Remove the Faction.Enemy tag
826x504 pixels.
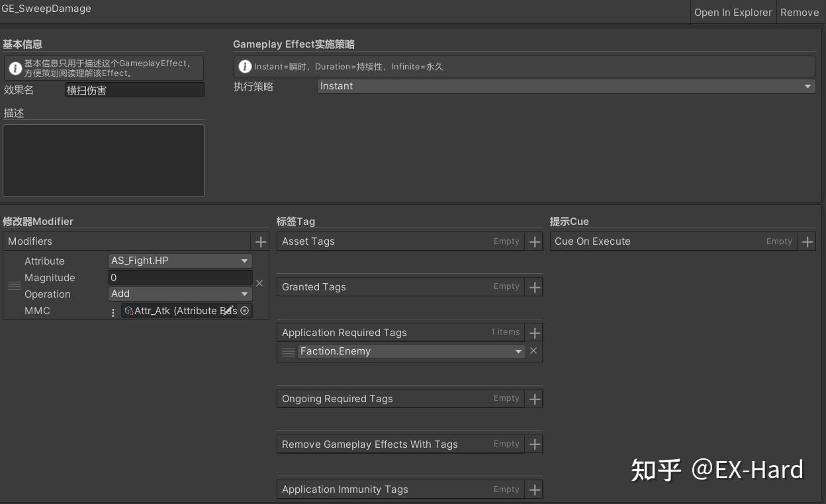[533, 351]
